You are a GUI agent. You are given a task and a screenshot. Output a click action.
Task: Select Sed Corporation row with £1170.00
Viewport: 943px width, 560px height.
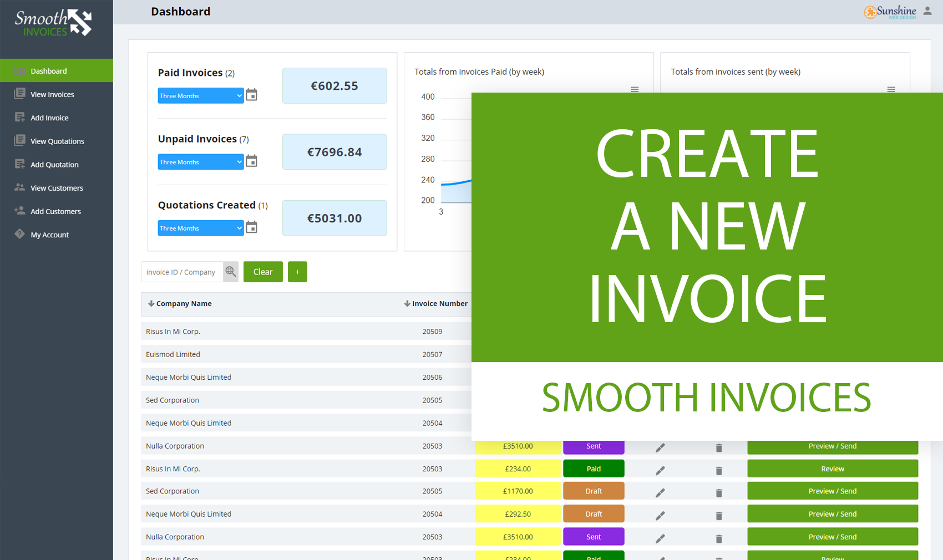(529, 491)
